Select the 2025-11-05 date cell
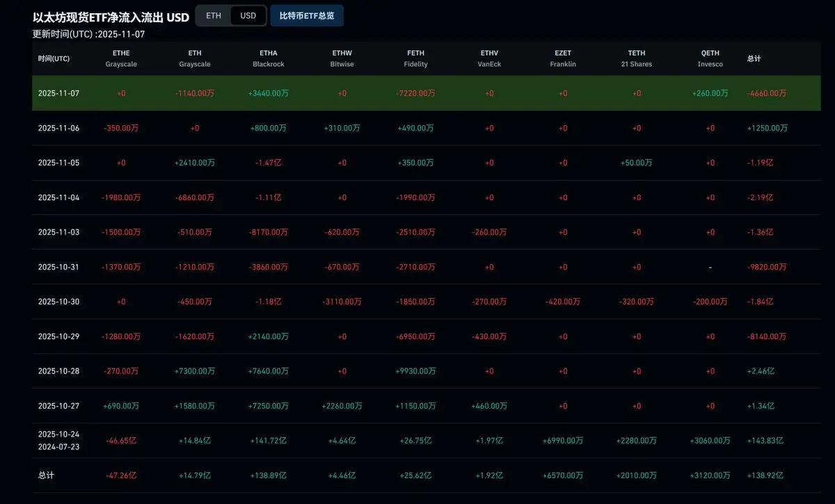The height and width of the screenshot is (504, 835). (58, 163)
